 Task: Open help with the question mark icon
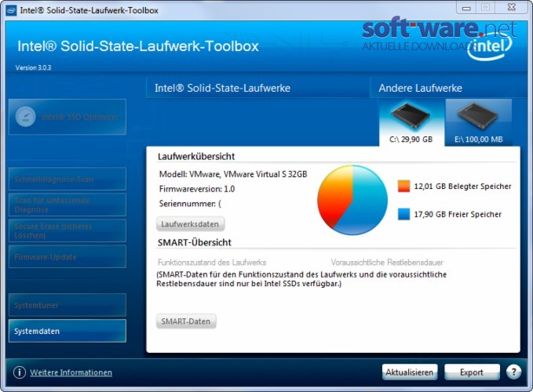pos(513,372)
